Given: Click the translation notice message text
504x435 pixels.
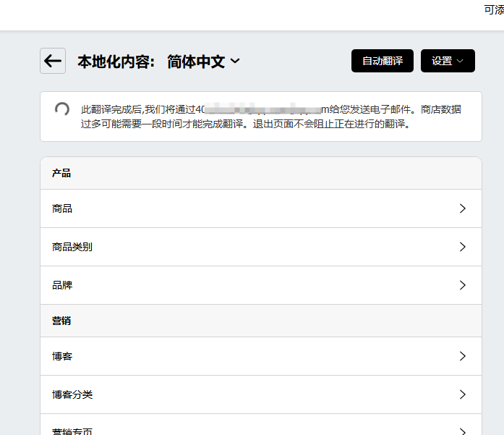Looking at the screenshot, I should (271, 117).
